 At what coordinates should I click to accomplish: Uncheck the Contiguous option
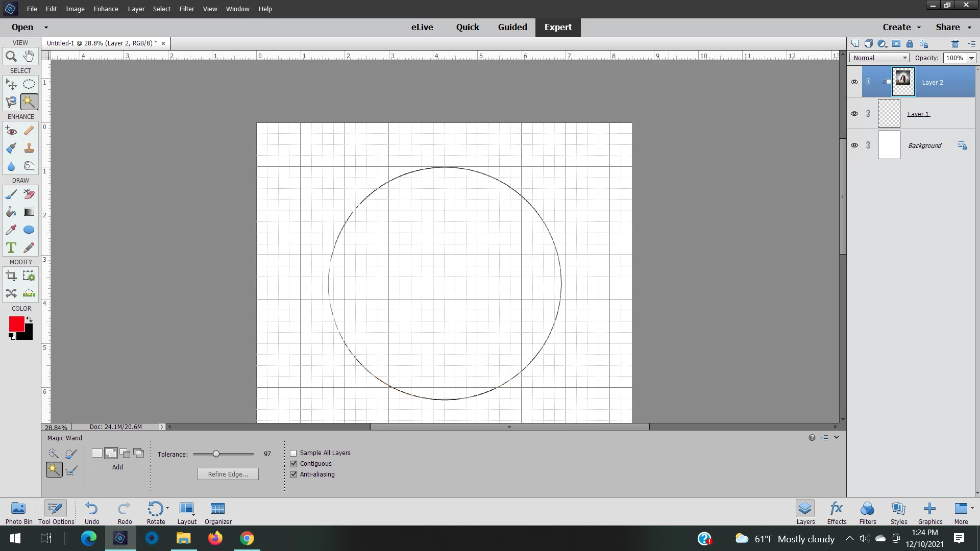(293, 464)
